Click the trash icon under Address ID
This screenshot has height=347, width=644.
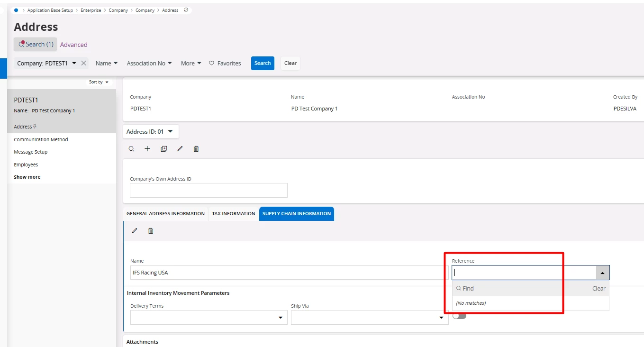click(196, 149)
